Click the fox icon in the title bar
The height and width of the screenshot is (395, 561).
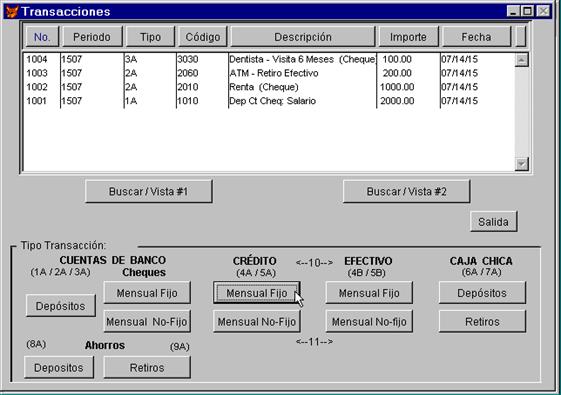pyautogui.click(x=12, y=11)
